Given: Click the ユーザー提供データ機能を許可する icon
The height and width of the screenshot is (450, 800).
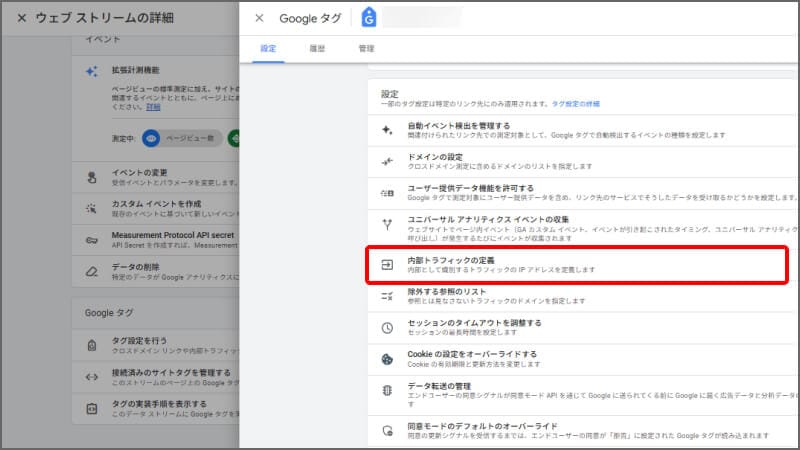Looking at the screenshot, I should click(x=387, y=192).
